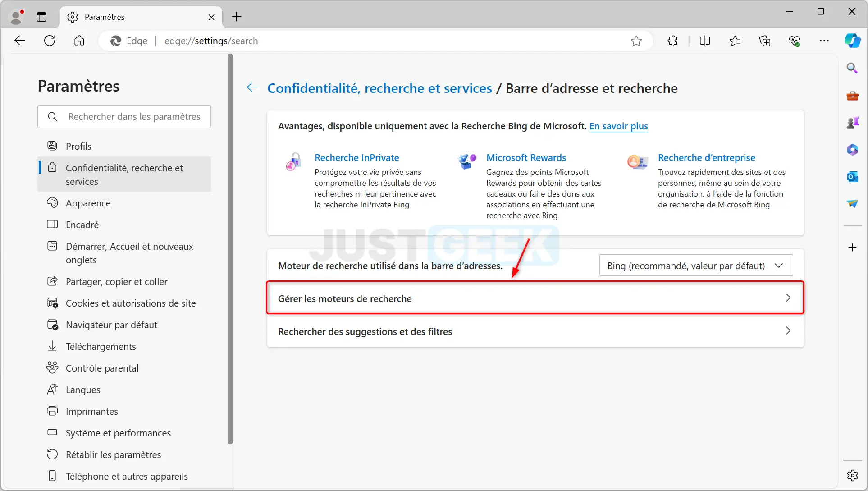Click Confidentialité, recherche et services breadcrumb
Screen dimensions: 868x491
point(379,88)
